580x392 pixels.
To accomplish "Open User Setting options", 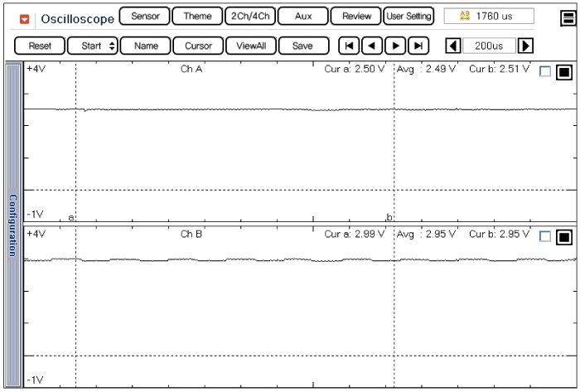I will point(409,16).
